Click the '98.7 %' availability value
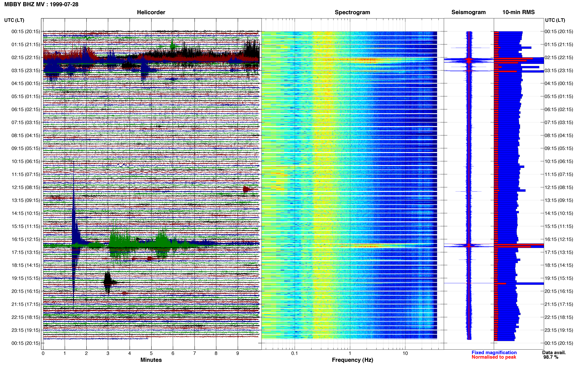This screenshot has height=368, width=588. [551, 357]
